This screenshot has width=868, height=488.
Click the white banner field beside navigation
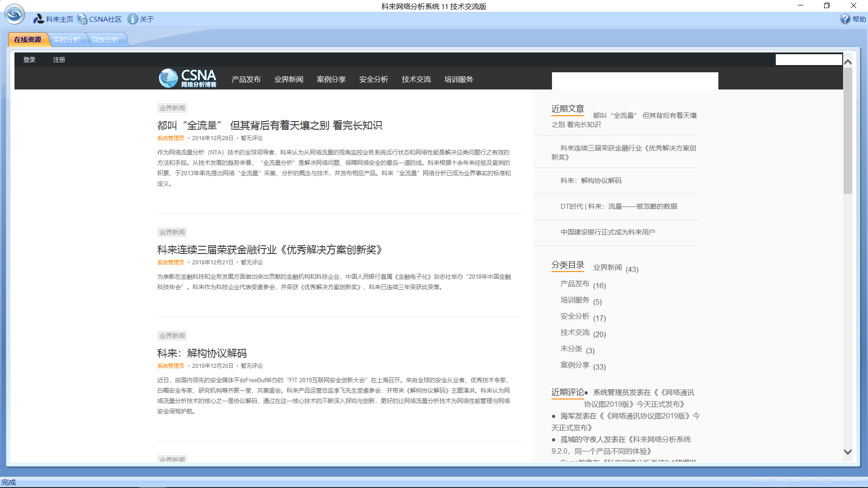[x=635, y=81]
